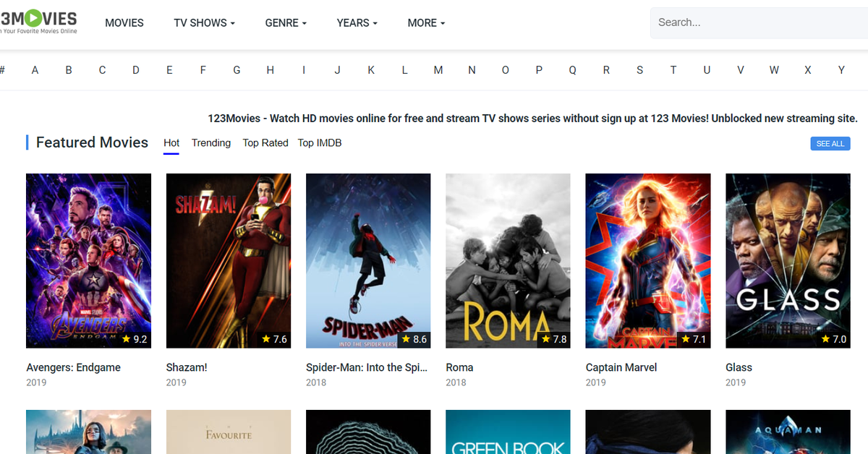Filter by letter U
Screen dimensions: 868x454
pyautogui.click(x=707, y=70)
